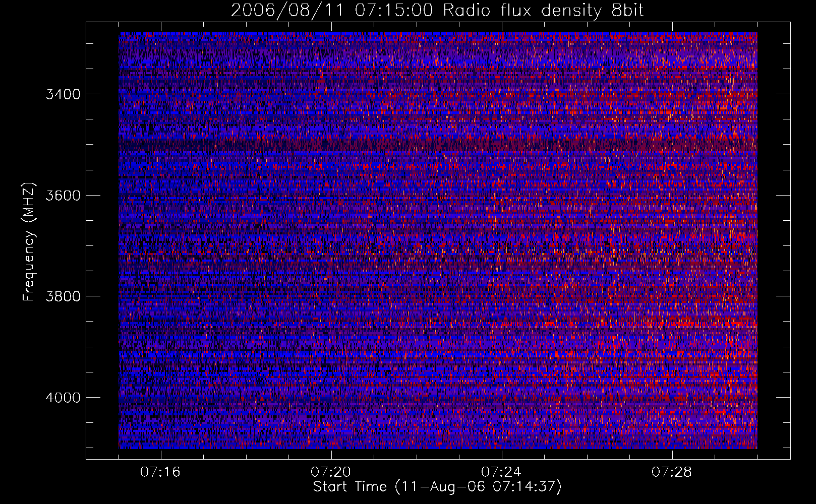Select the 3800 frequency tick label
This screenshot has height=504, width=816.
[x=63, y=296]
